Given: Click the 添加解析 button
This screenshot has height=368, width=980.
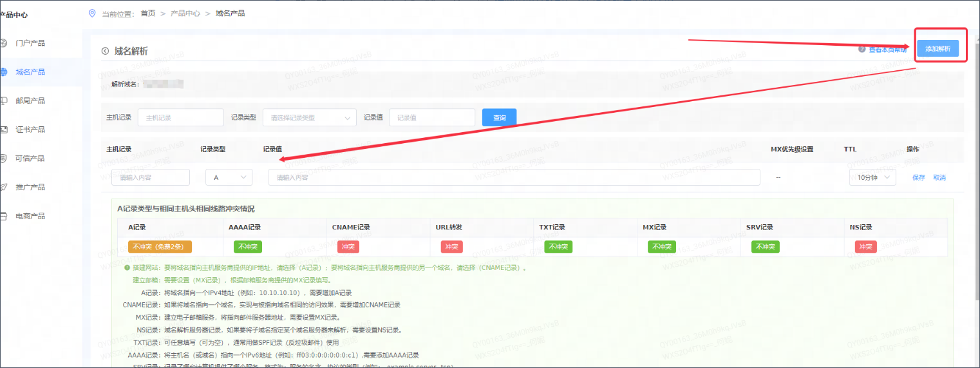Looking at the screenshot, I should tap(941, 49).
